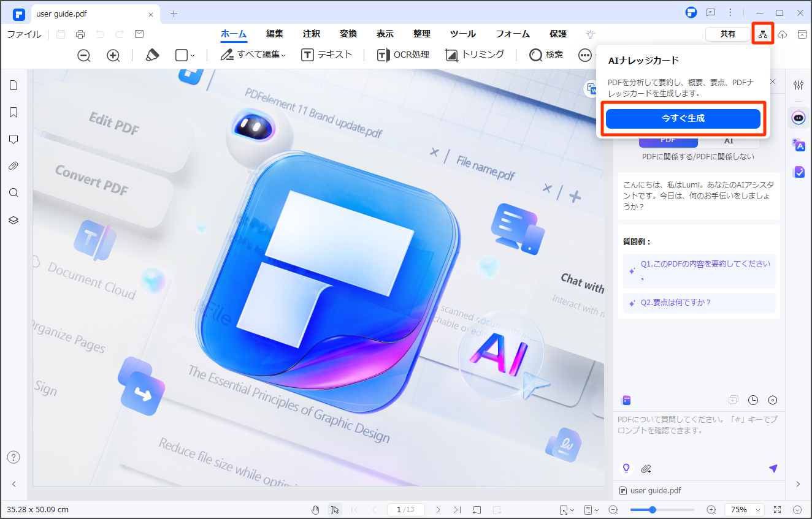The image size is (812, 519).
Task: Click the 今すぐ生成 button
Action: point(683,118)
